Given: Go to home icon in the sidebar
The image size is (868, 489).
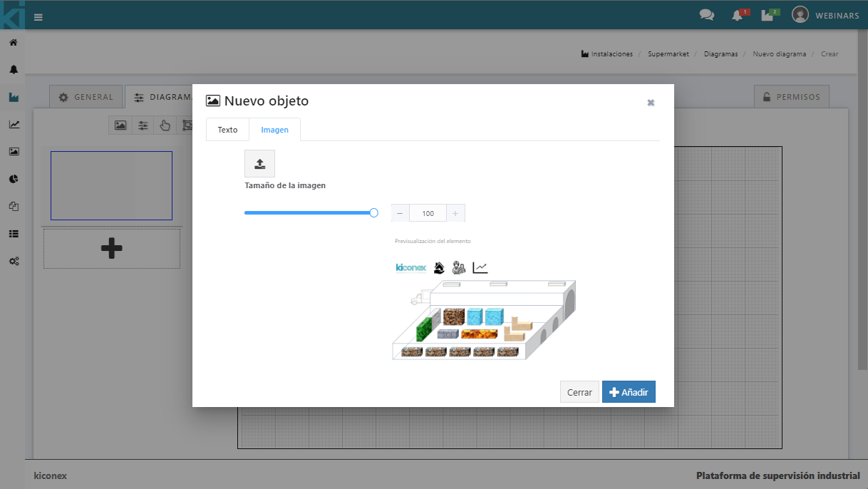Looking at the screenshot, I should [14, 43].
